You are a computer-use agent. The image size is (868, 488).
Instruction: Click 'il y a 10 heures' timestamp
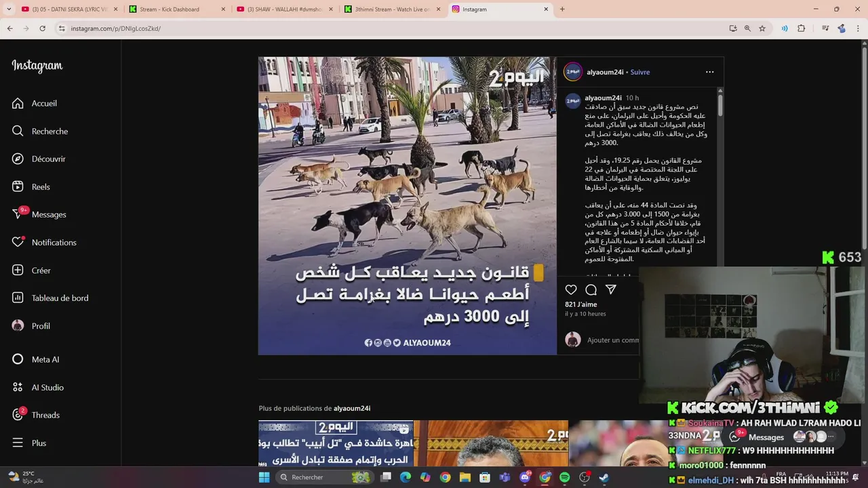pos(585,314)
